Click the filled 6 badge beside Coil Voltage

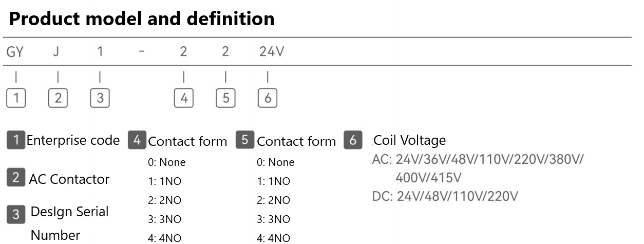point(353,141)
